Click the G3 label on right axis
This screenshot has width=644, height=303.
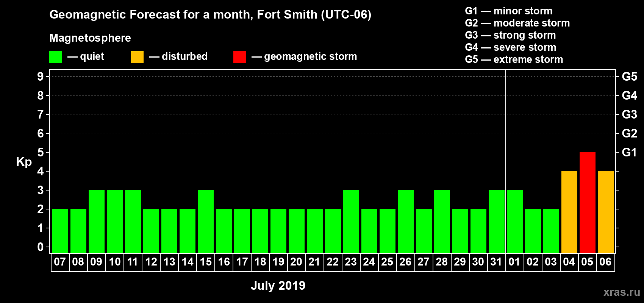click(630, 114)
